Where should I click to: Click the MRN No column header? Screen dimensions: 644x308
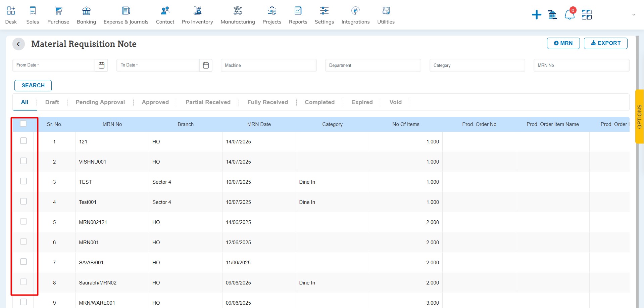pos(112,124)
